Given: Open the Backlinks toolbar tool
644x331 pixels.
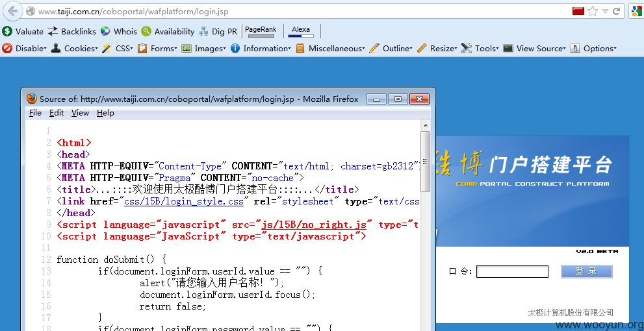Looking at the screenshot, I should pyautogui.click(x=72, y=31).
